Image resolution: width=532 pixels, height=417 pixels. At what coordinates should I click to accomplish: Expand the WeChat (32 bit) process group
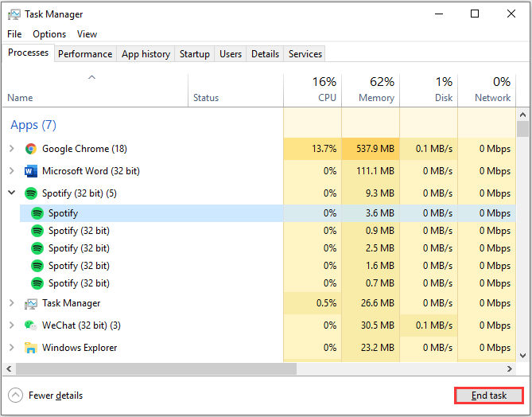(11, 325)
